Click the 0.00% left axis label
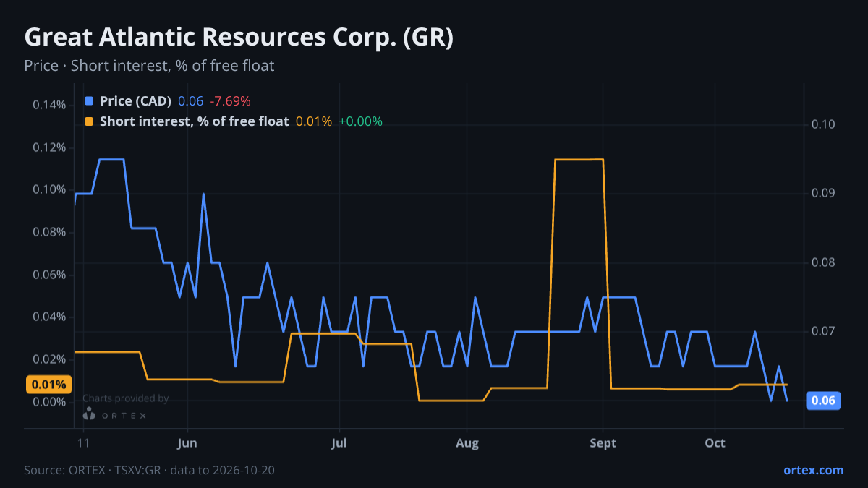The height and width of the screenshot is (488, 868). (x=49, y=402)
